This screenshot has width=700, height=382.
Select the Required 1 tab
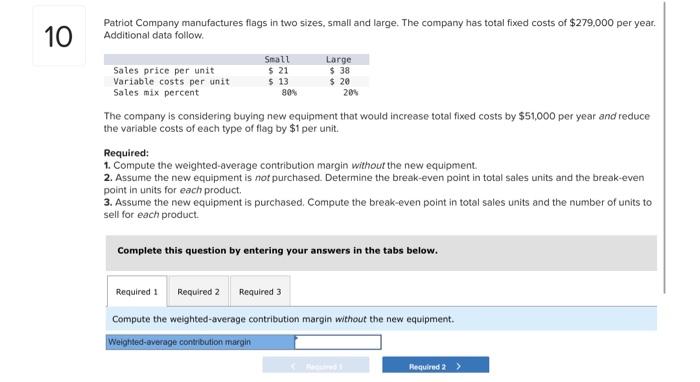137,291
